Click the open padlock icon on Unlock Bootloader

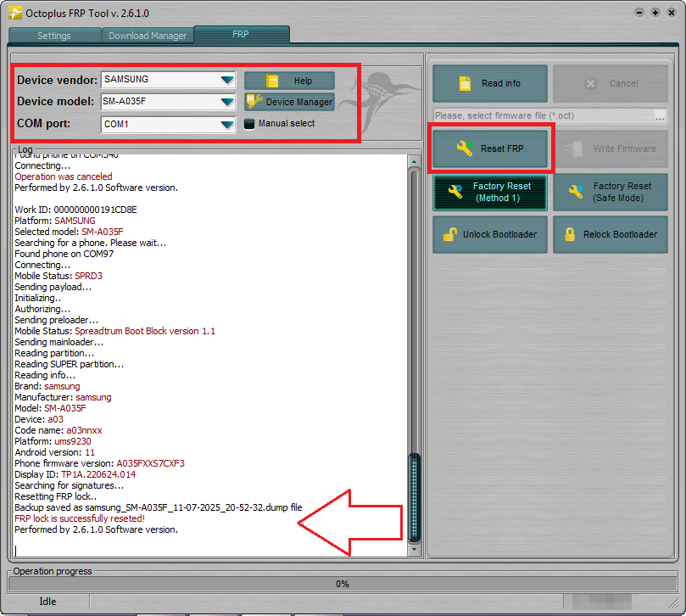click(450, 234)
